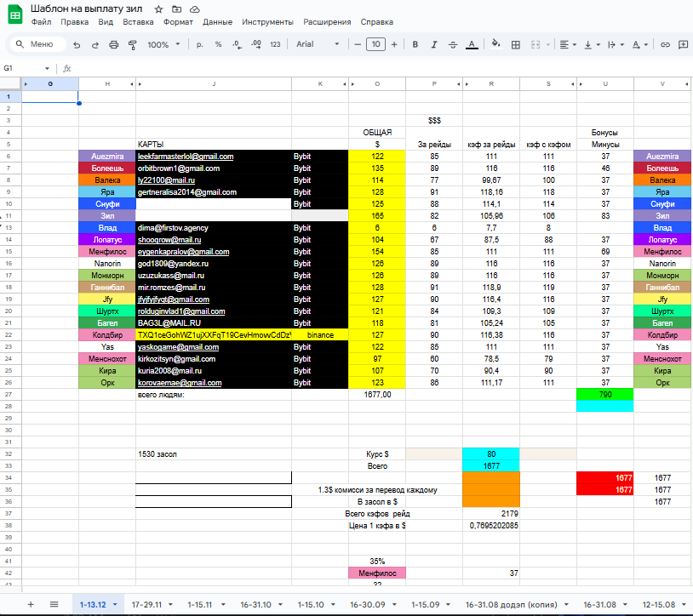Open the Инструменты menu
Viewport: 693px width, 616px height.
click(x=267, y=22)
